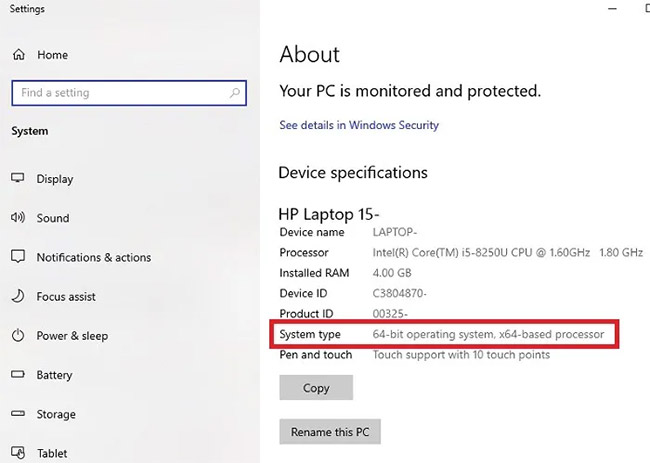650x463 pixels.
Task: Minimize the Settings window
Action: pyautogui.click(x=611, y=9)
